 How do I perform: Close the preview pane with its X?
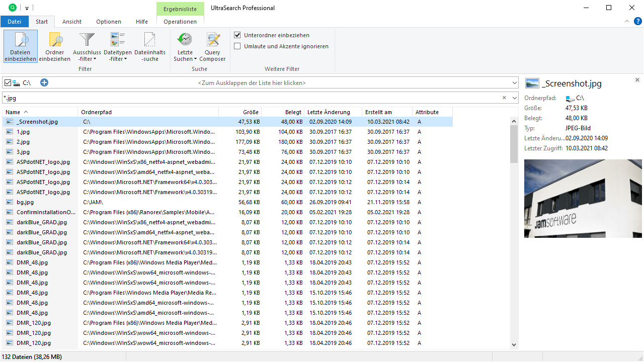click(637, 80)
